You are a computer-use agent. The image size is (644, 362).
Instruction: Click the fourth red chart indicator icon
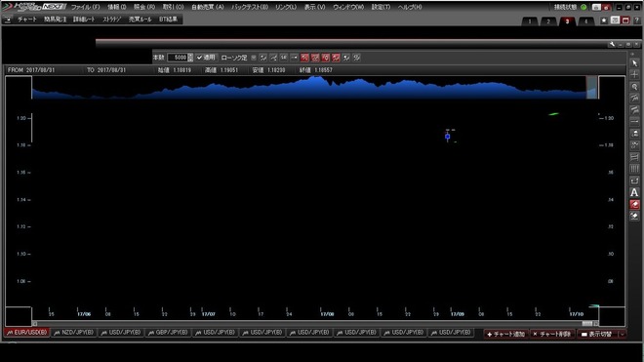(336, 58)
